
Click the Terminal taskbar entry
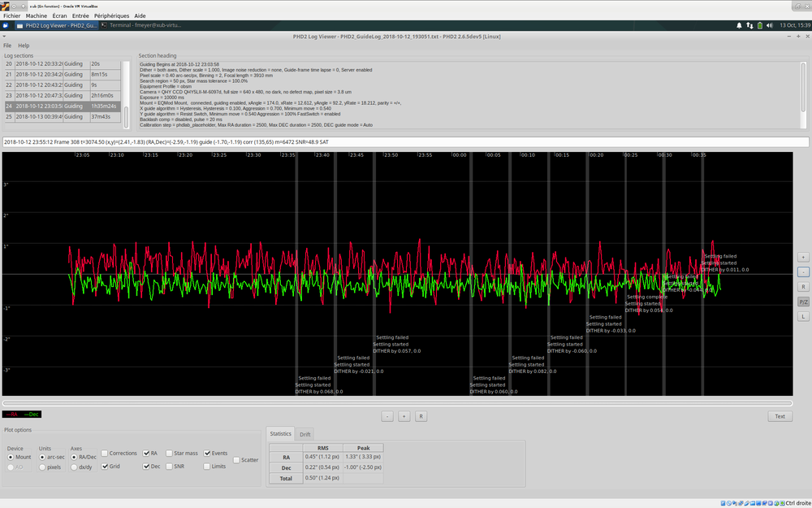point(140,25)
